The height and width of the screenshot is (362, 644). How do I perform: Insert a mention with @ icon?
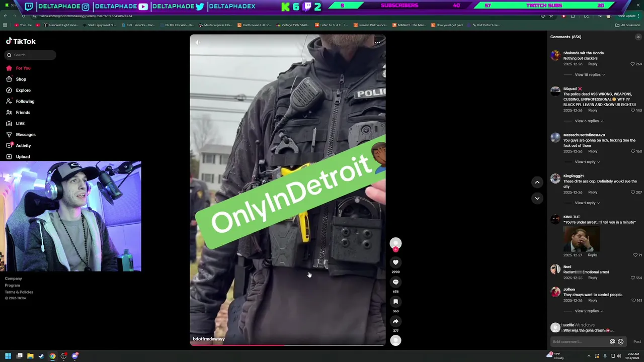[x=612, y=342]
